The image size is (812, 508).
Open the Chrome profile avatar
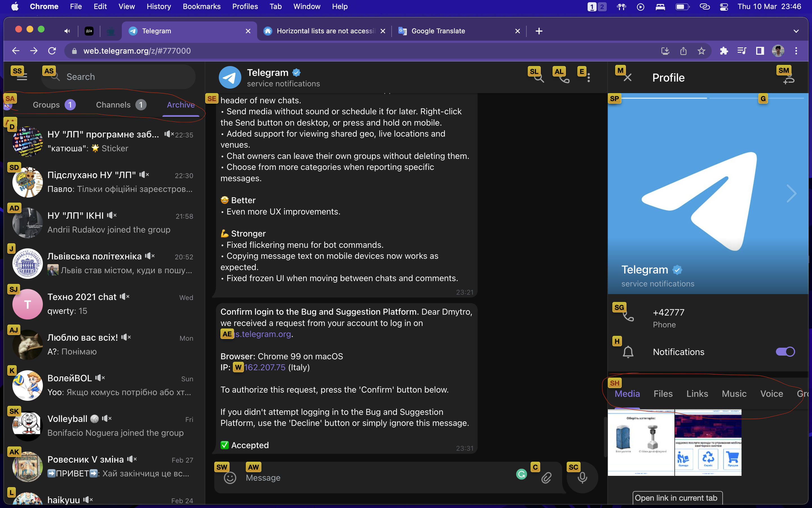click(778, 51)
